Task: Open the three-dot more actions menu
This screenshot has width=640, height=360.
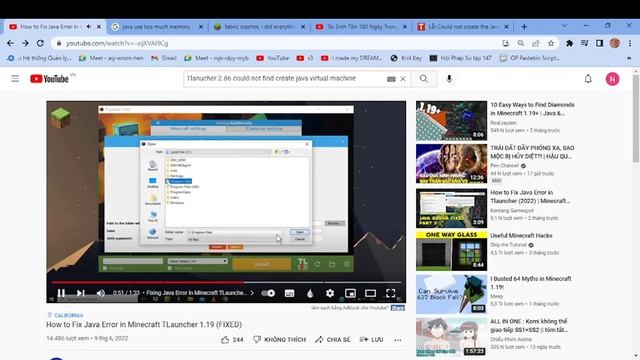Action: [398, 340]
